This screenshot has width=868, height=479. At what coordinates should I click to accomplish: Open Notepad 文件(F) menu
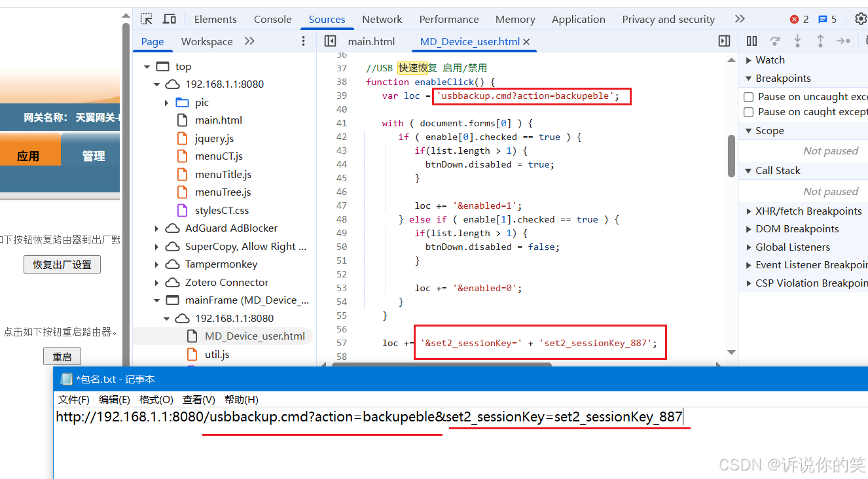(x=74, y=399)
